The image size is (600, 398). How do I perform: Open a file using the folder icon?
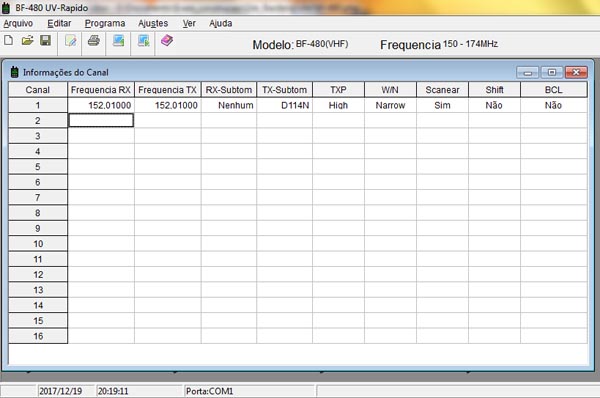pos(27,40)
